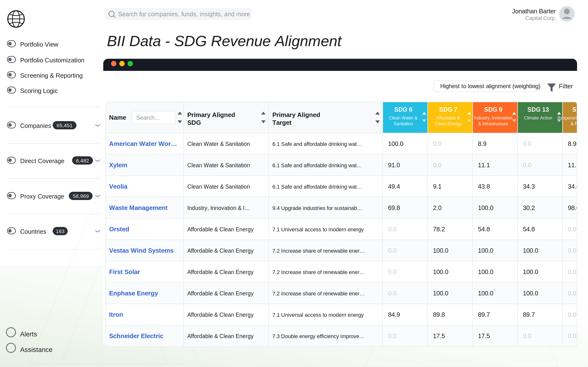Open Portfolio Customization menu item

click(52, 60)
